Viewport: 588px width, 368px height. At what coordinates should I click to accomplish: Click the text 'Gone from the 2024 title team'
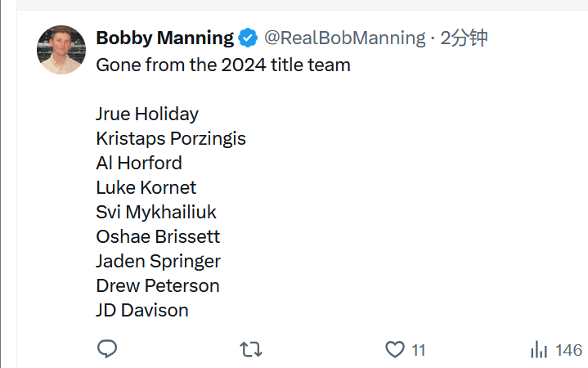pos(223,65)
